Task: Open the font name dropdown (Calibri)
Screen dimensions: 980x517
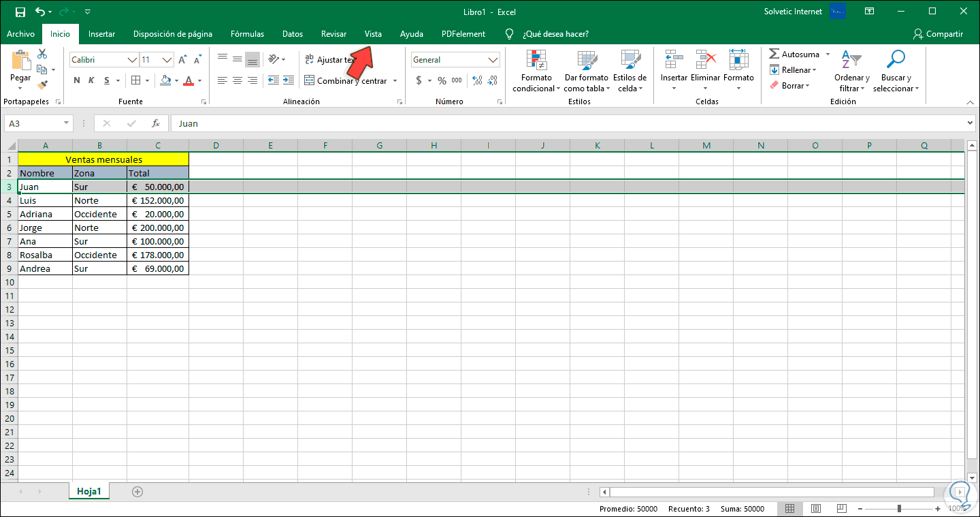Action: (132, 60)
